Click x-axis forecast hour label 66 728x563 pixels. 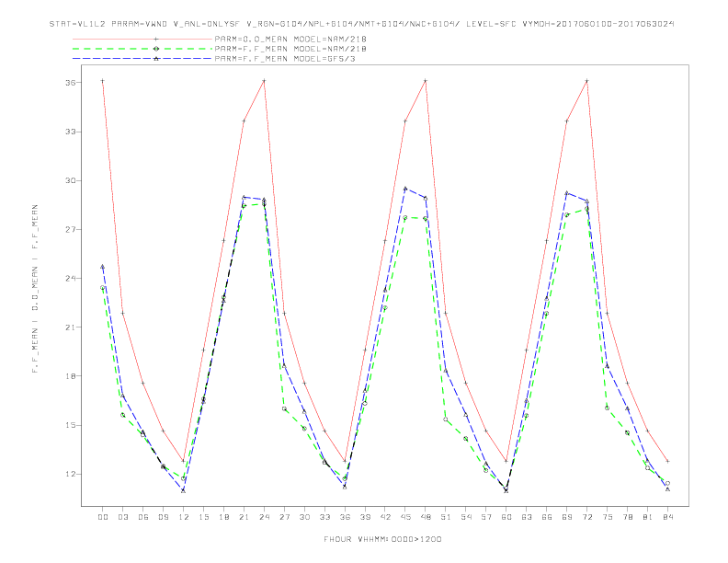[547, 517]
